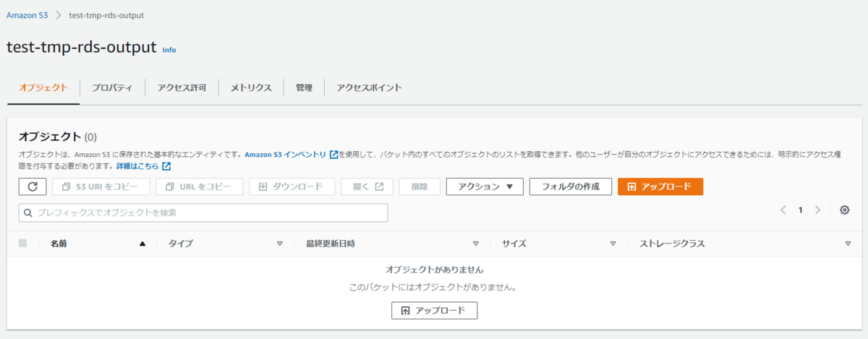
Task: Open the アクセス許可 tab
Action: point(182,87)
